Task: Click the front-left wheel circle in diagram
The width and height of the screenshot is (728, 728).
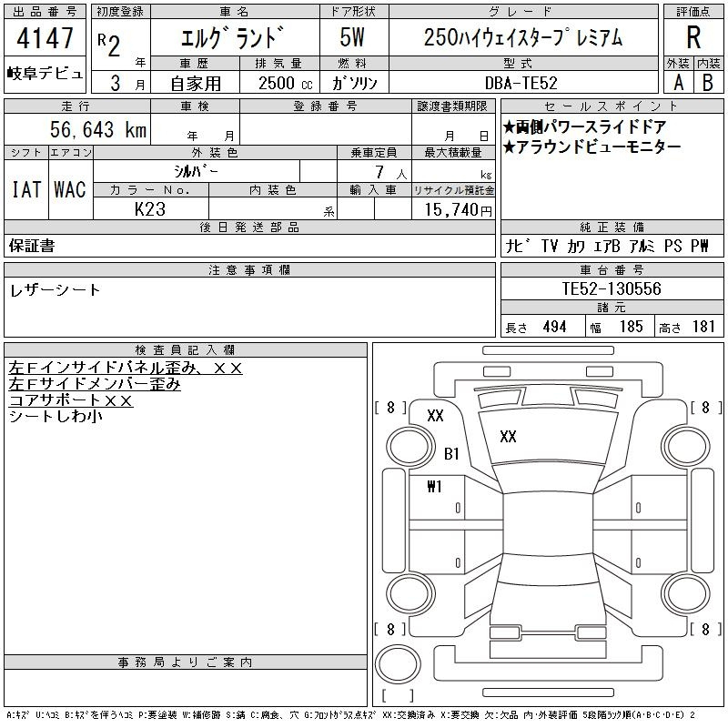Action: click(409, 447)
